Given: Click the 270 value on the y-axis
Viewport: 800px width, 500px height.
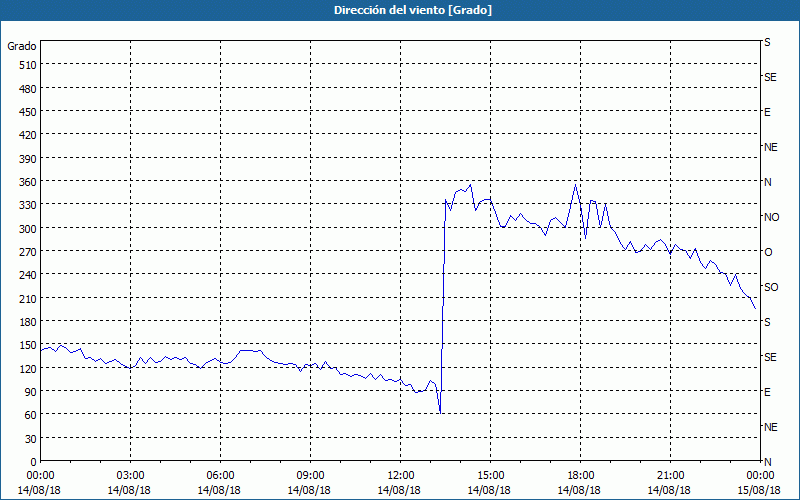Looking at the screenshot, I should click(28, 252).
